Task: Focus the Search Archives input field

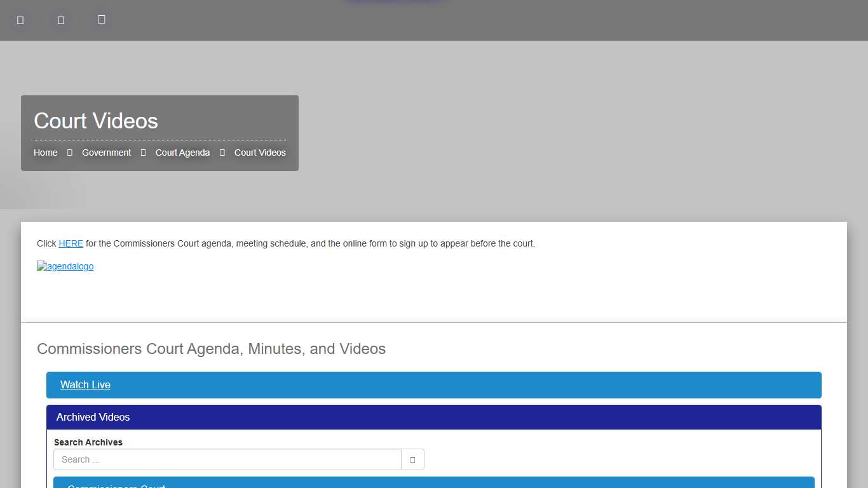Action: [227, 459]
